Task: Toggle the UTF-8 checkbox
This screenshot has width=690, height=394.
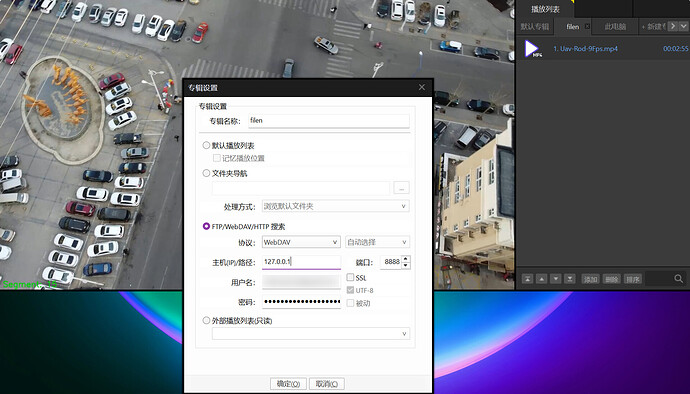Action: [x=350, y=290]
